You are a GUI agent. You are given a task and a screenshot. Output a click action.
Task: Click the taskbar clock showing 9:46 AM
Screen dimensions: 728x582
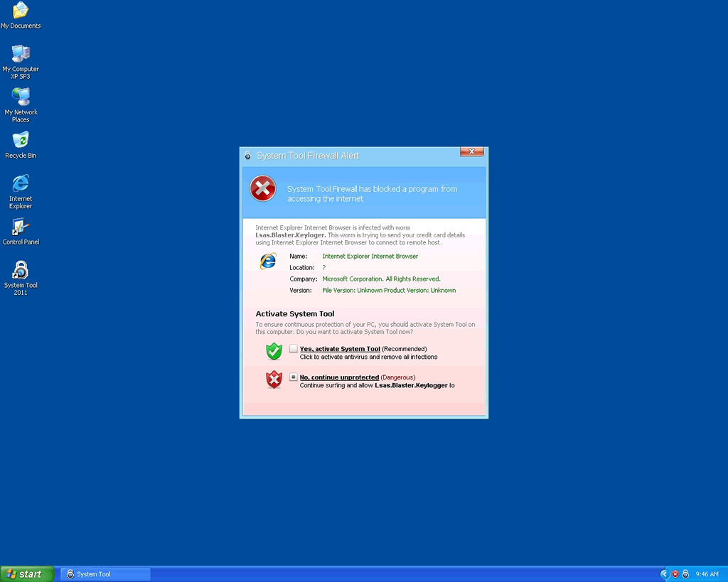point(707,574)
